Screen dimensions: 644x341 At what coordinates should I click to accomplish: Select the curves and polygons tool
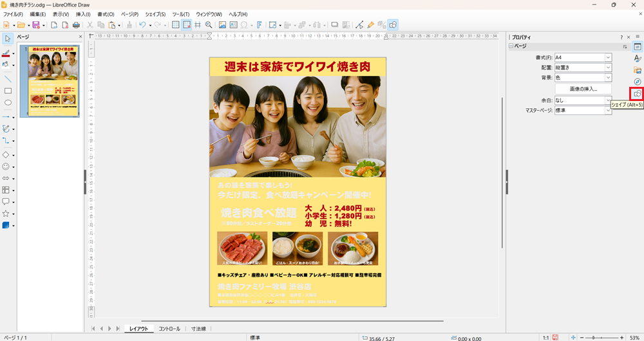click(6, 129)
